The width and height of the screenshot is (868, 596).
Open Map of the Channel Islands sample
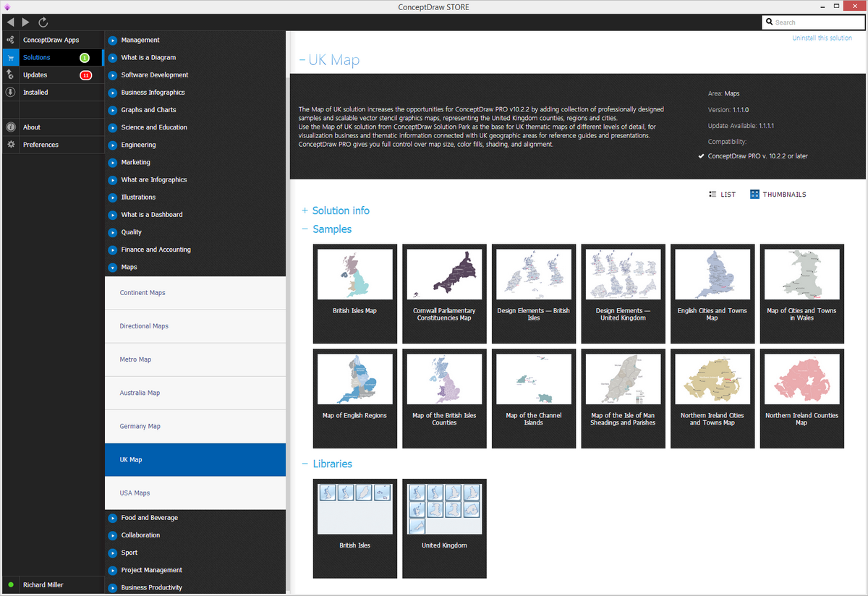pos(534,398)
